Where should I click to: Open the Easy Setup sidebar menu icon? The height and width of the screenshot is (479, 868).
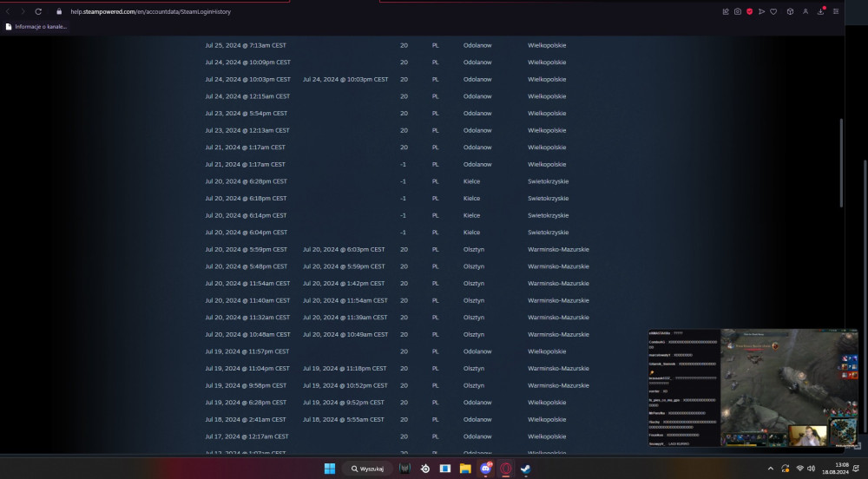[x=836, y=11]
